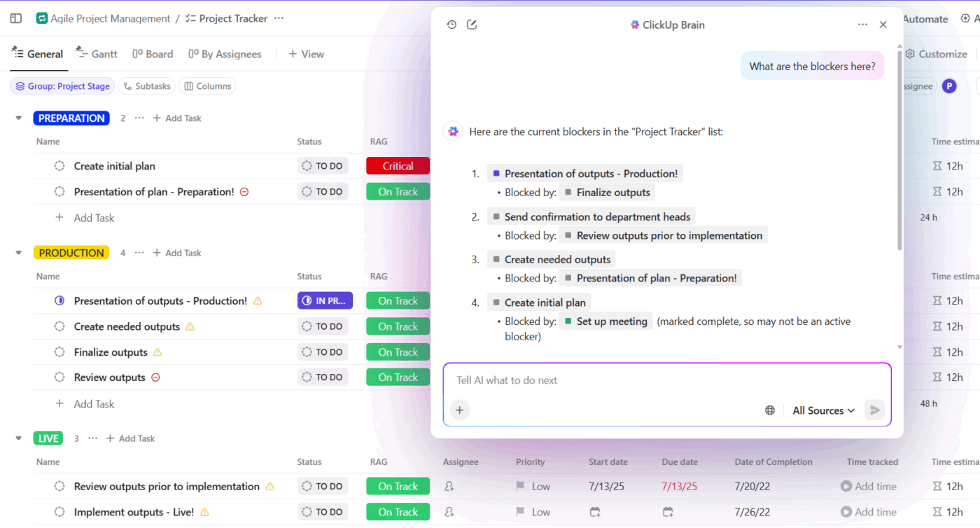The width and height of the screenshot is (980, 528).
Task: Collapse the LIVE section
Action: 17,438
